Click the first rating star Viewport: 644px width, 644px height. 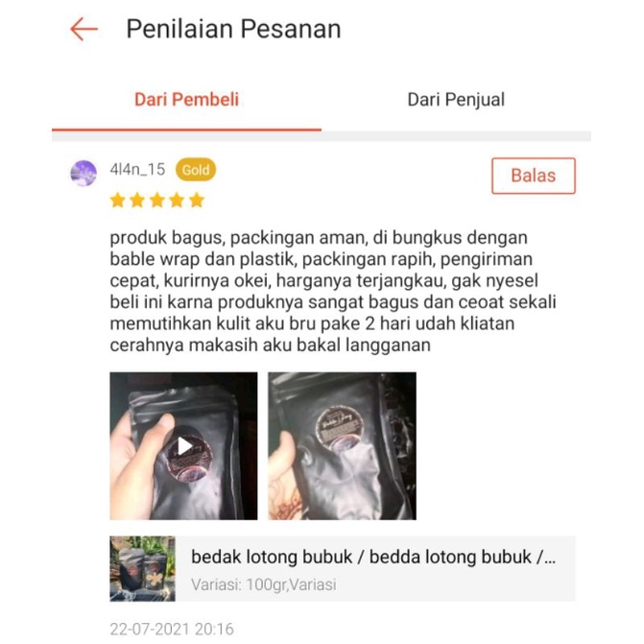[x=117, y=201]
